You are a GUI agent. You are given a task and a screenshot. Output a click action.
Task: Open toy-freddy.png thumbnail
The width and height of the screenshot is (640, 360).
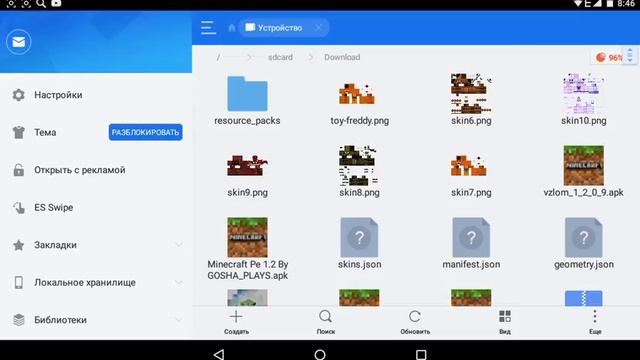click(x=357, y=93)
